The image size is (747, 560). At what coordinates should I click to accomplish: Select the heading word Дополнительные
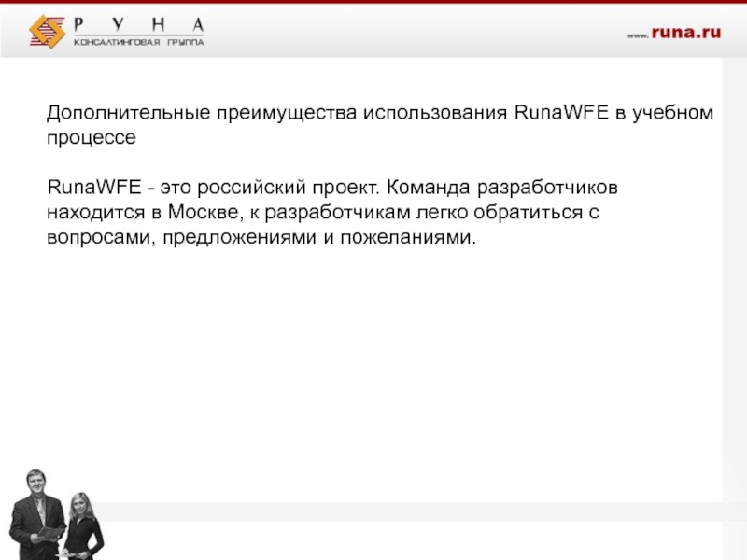(x=131, y=113)
